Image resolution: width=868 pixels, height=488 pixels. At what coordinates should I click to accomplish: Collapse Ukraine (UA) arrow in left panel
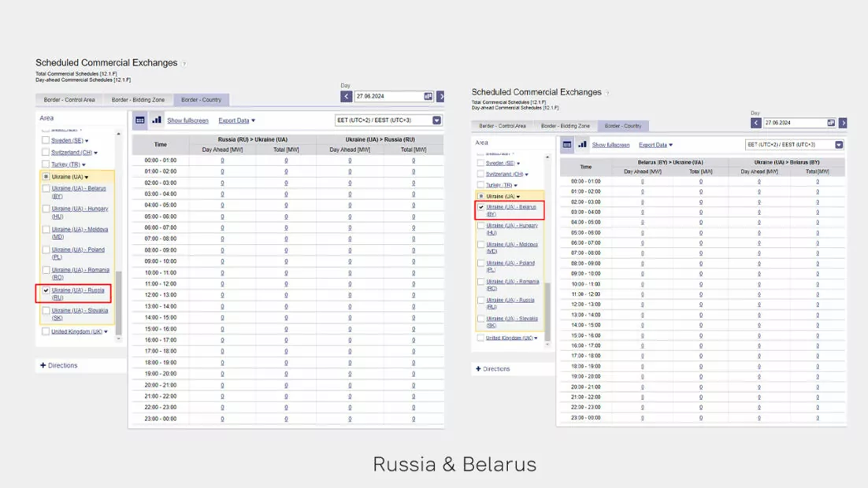point(87,178)
